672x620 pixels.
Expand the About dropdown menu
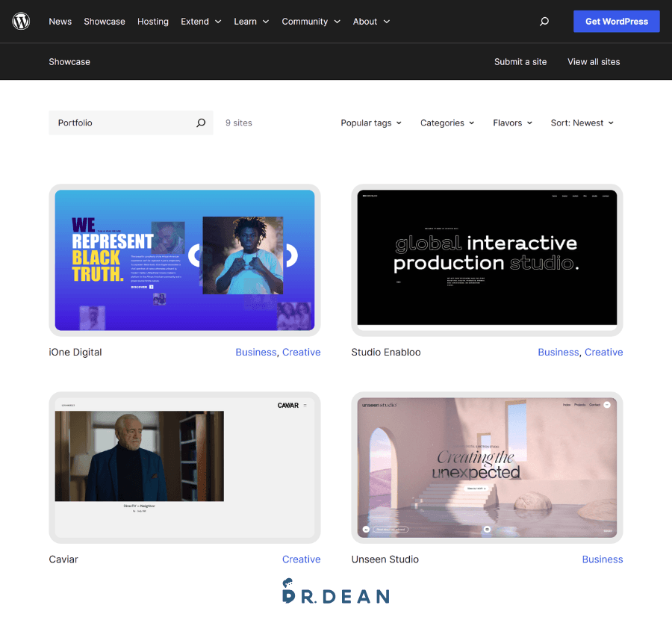(x=372, y=22)
